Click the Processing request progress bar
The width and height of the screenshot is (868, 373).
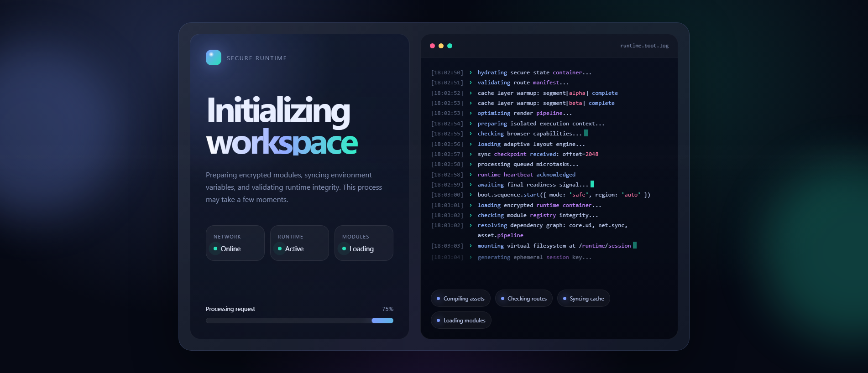299,321
